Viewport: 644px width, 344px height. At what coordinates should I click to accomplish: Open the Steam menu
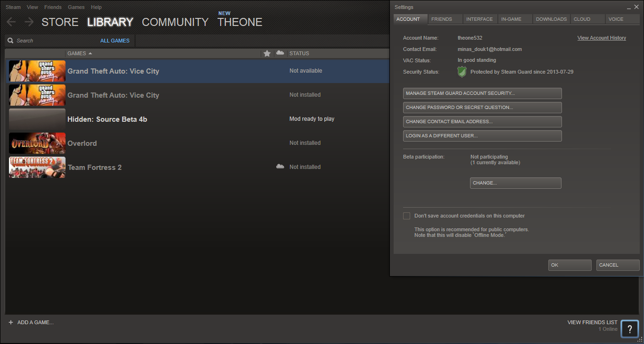pyautogui.click(x=13, y=8)
